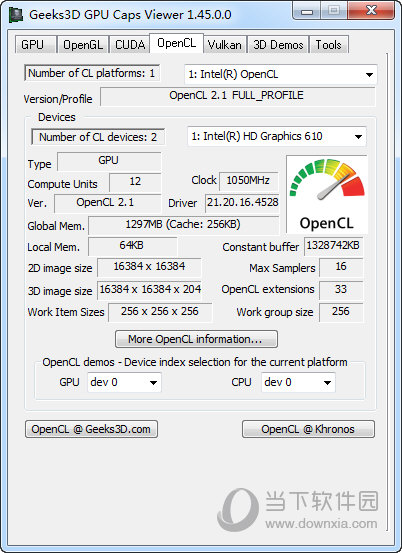Open the CUDA tab
The height and width of the screenshot is (553, 402).
130,45
